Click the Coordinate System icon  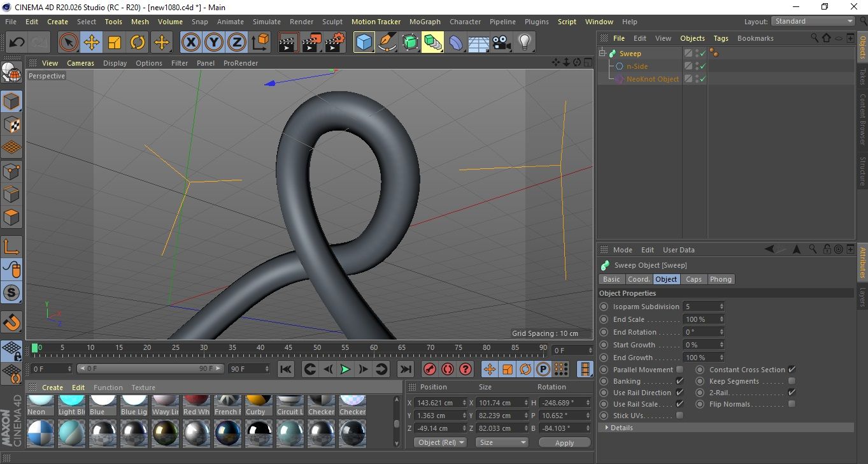(260, 43)
